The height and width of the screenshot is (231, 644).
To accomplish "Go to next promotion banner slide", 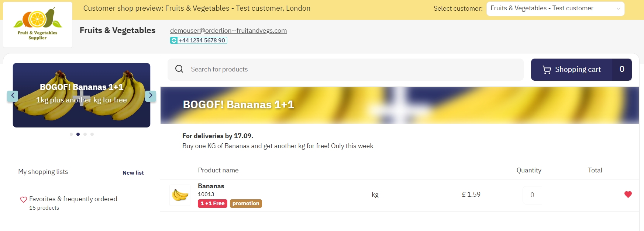I will click(x=151, y=96).
